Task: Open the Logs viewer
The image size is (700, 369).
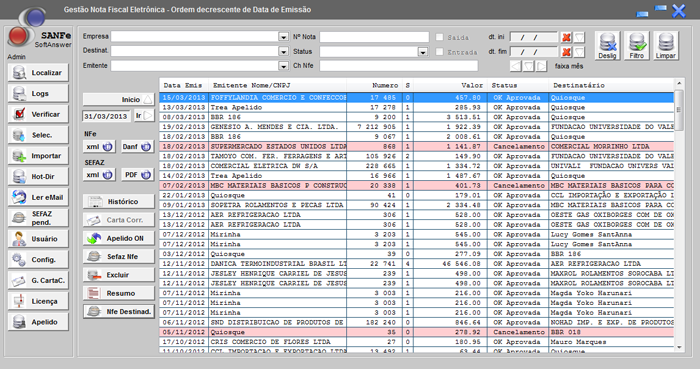Action: 38,94
